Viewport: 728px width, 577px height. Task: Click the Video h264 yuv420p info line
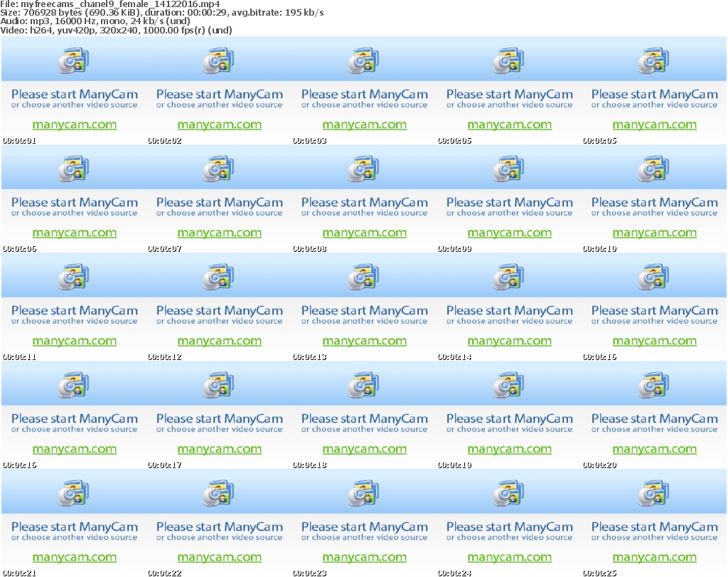(116, 30)
